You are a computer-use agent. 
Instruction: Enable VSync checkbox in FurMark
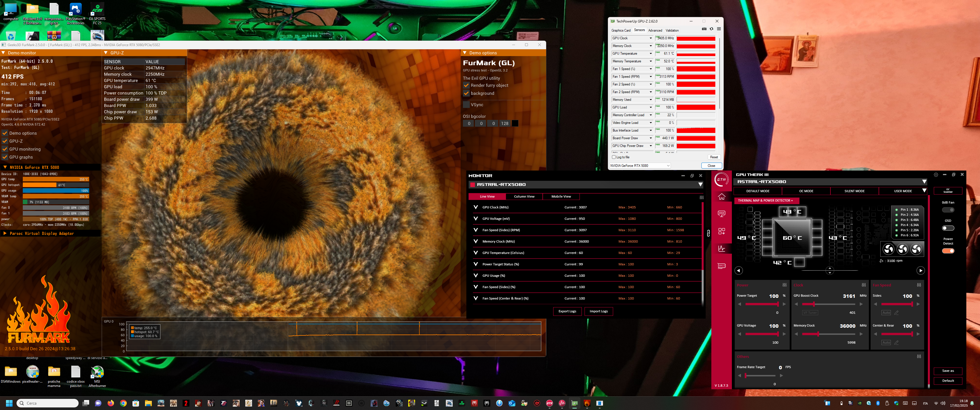pos(466,104)
